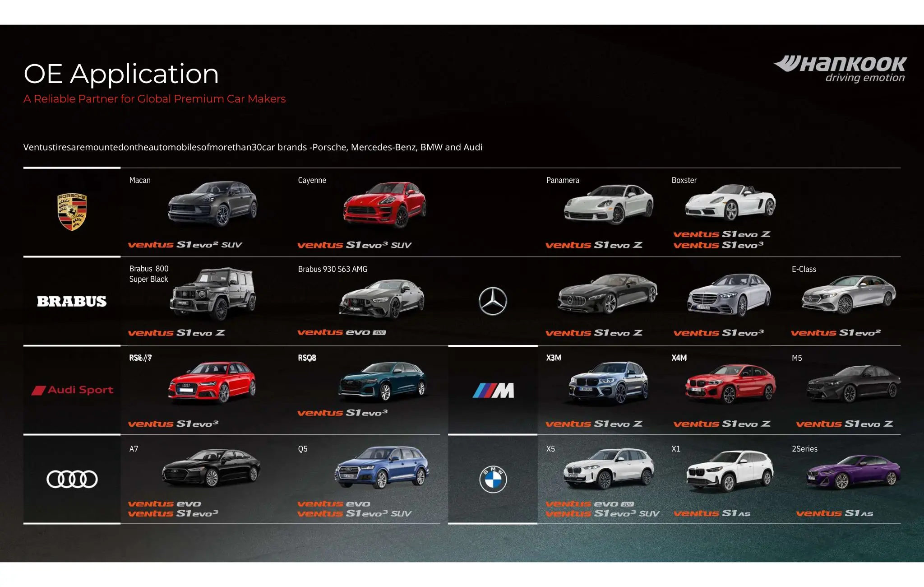Click the Boxster label
The height and width of the screenshot is (587, 924).
pos(684,180)
